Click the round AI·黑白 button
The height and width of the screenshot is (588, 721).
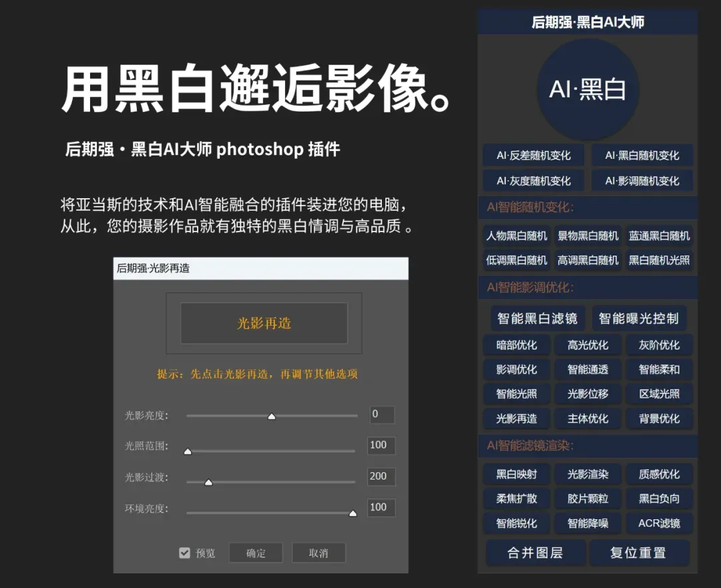587,89
